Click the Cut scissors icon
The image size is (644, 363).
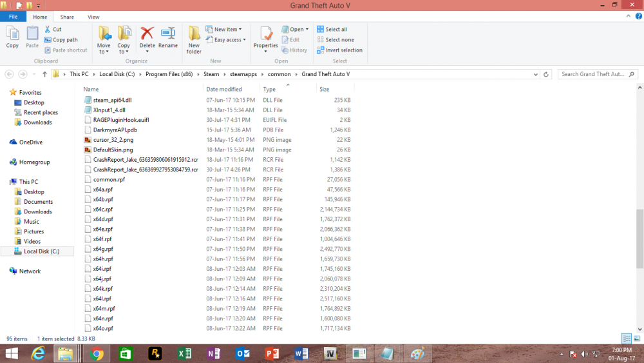(x=48, y=29)
